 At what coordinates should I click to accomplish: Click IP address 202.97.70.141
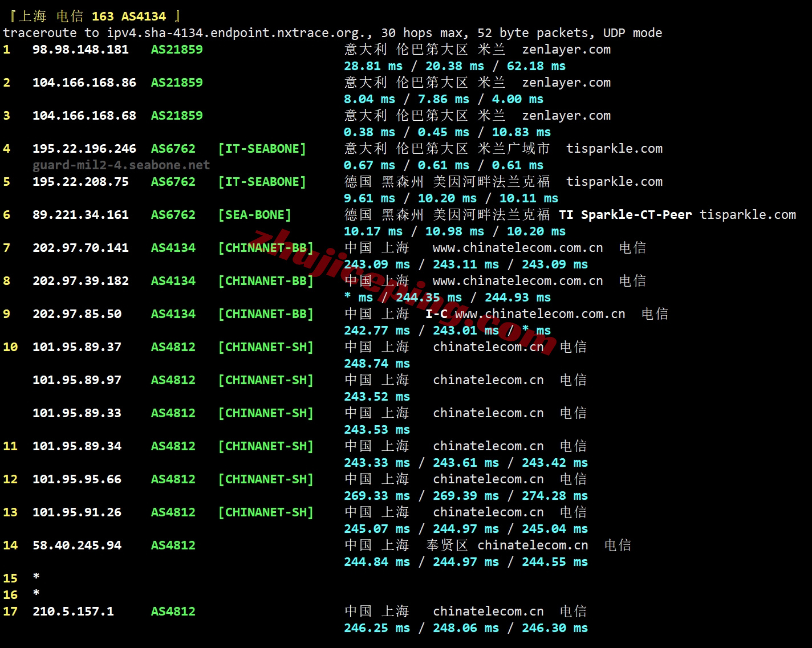80,248
